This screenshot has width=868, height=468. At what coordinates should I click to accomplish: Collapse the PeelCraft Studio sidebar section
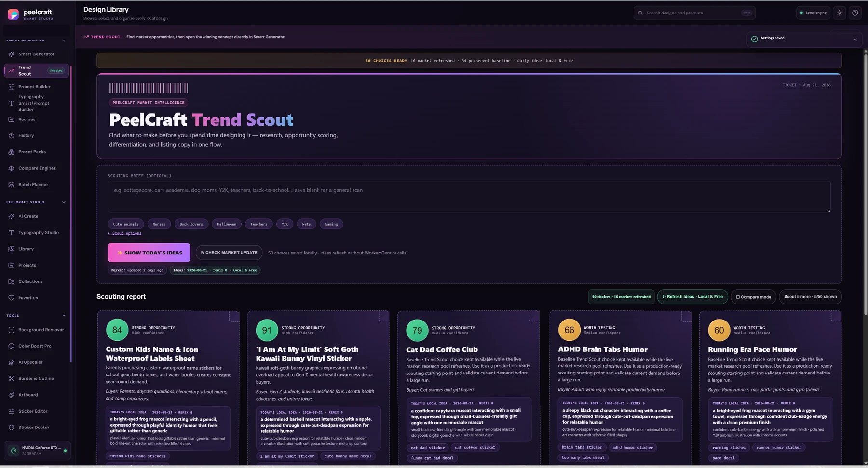64,202
